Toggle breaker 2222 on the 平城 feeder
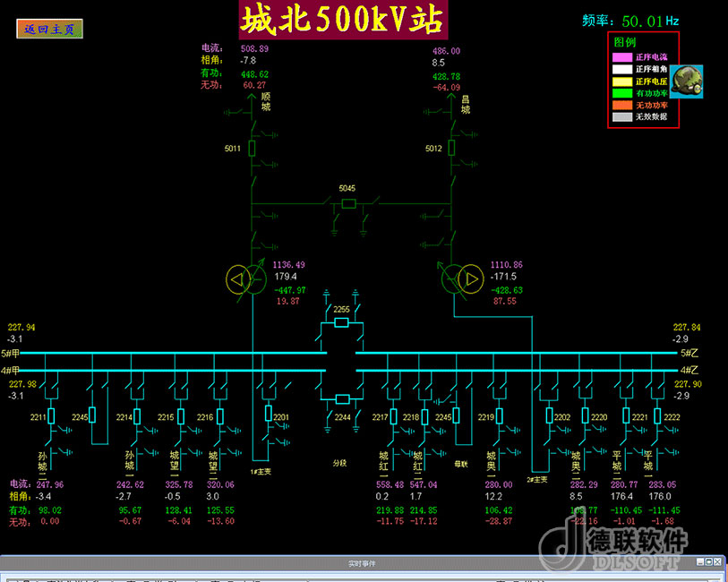This screenshot has width=728, height=582. (658, 416)
